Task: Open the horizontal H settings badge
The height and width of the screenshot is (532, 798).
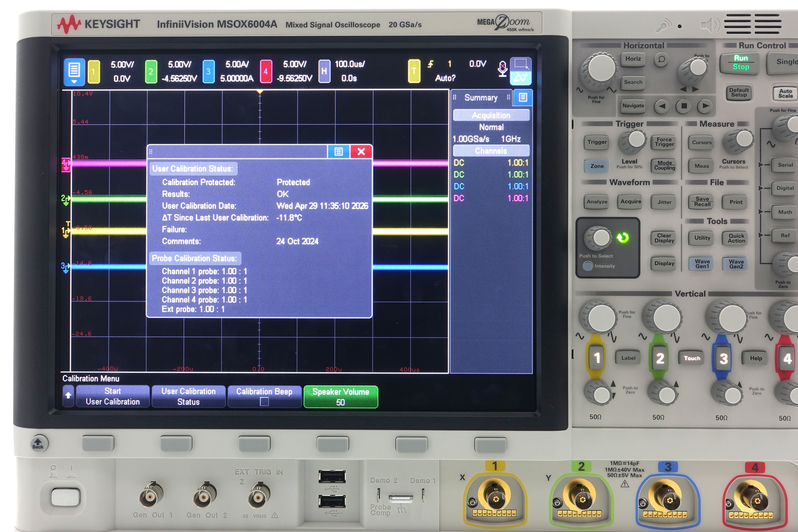Action: [324, 72]
